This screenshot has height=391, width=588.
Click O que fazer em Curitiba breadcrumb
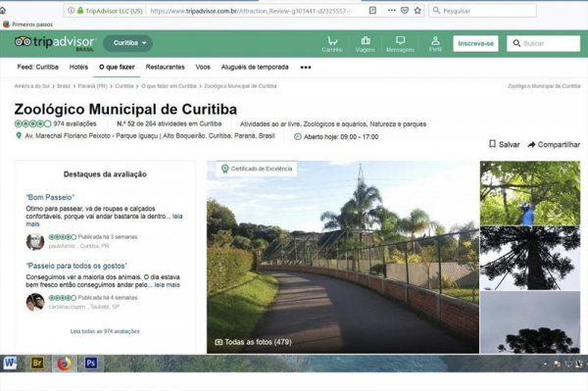169,86
